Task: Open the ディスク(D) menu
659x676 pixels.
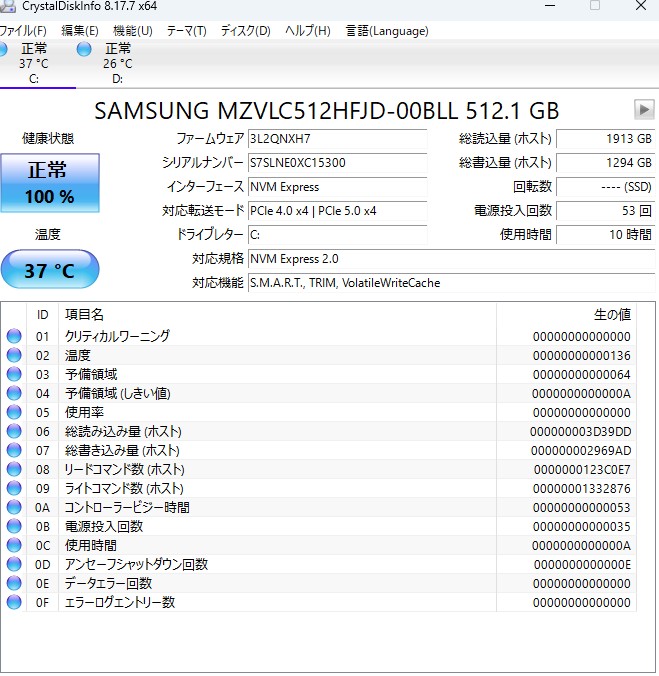Action: [246, 31]
